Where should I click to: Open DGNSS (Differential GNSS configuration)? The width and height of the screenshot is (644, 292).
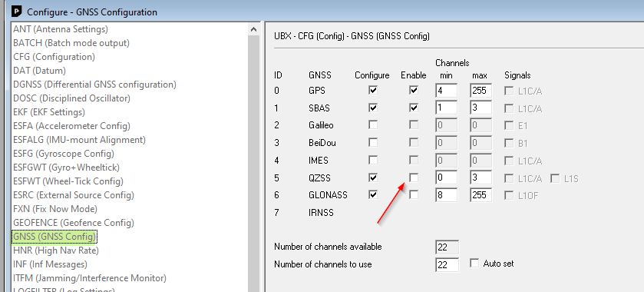point(94,85)
